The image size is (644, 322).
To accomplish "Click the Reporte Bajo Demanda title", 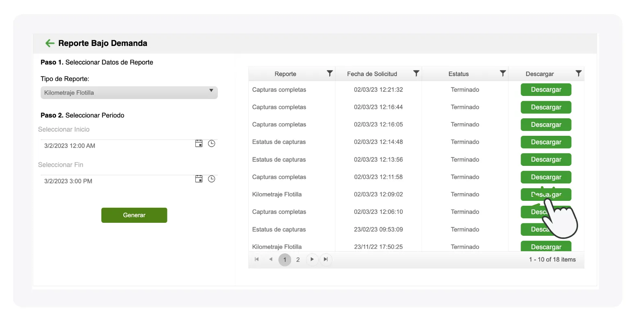I will 103,43.
